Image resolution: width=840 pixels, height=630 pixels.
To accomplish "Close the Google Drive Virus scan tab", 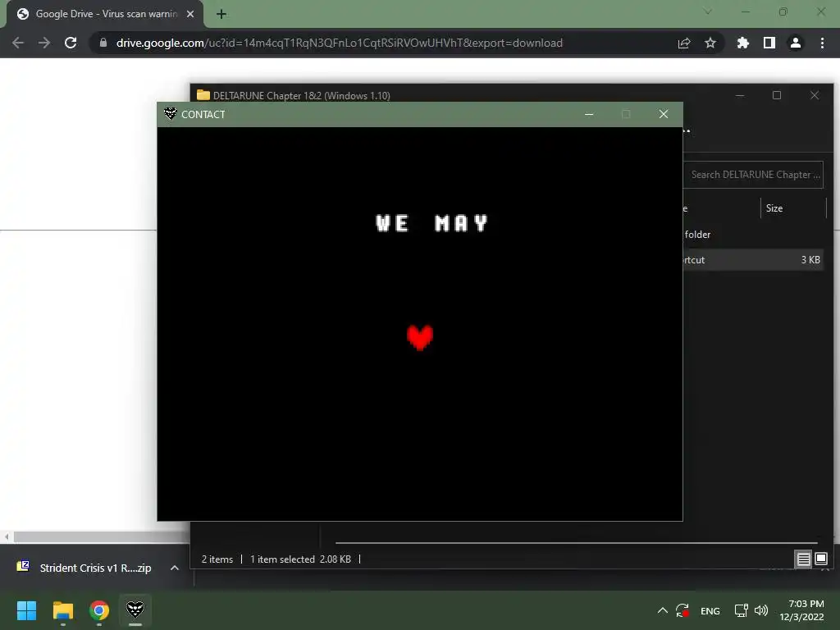I will point(190,14).
